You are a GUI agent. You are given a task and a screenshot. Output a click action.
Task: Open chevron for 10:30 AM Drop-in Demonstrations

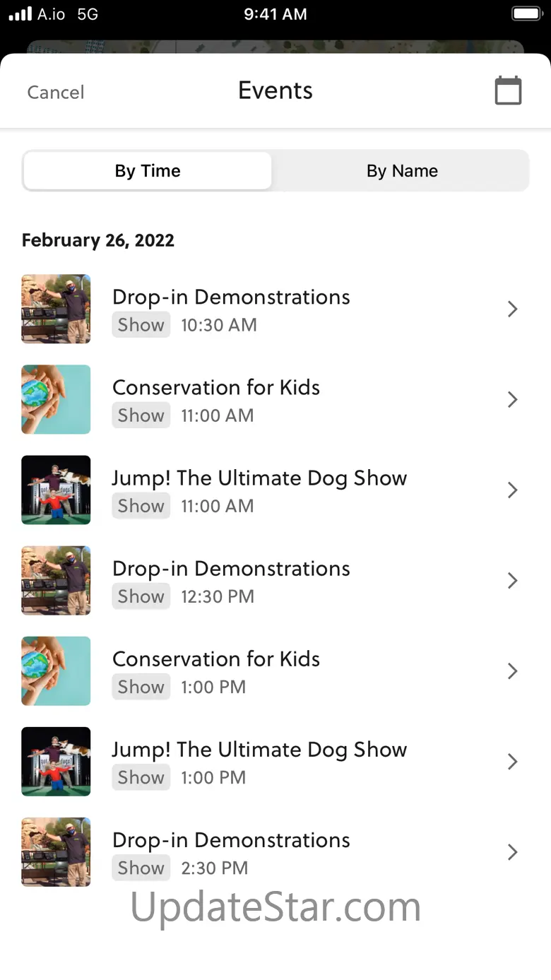tap(513, 309)
